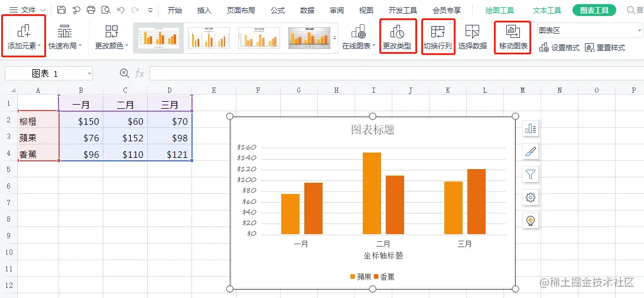The width and height of the screenshot is (644, 298).
Task: Click the print preview icon
Action: pos(106,10)
